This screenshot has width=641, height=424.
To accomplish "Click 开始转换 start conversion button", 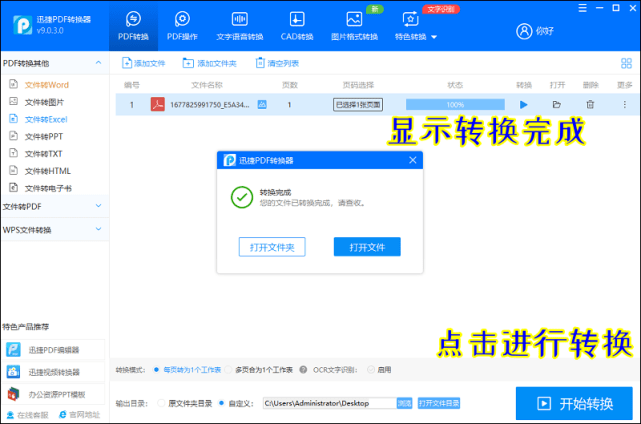I will pyautogui.click(x=574, y=404).
